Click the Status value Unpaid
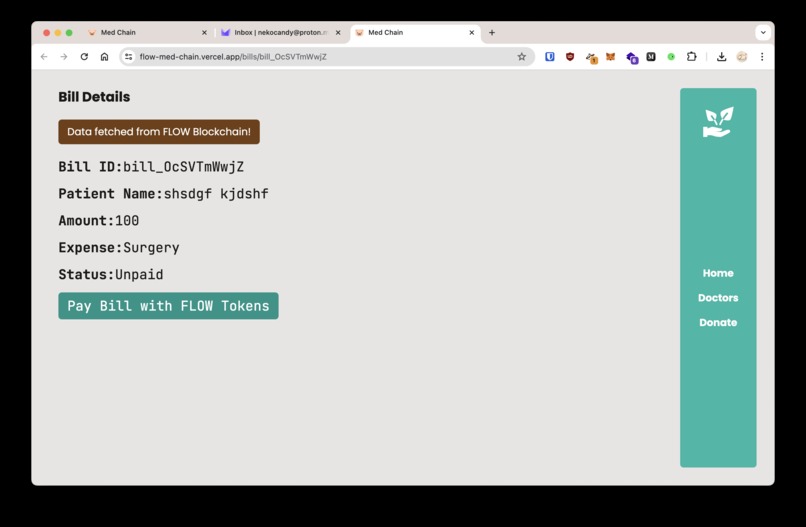This screenshot has height=527, width=806. point(139,275)
